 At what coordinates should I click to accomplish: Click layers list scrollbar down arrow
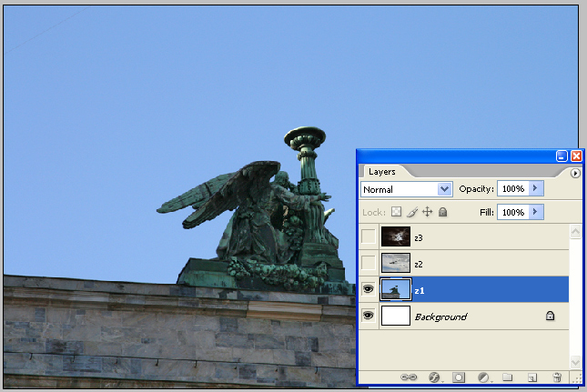pos(575,362)
